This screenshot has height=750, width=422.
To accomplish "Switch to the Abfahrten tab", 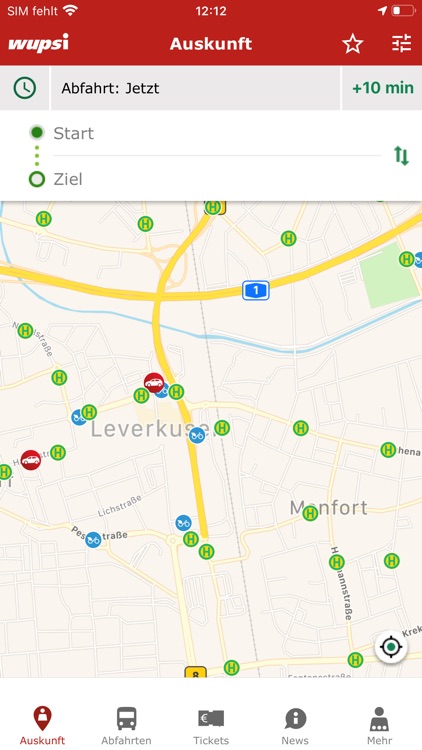I will click(126, 726).
